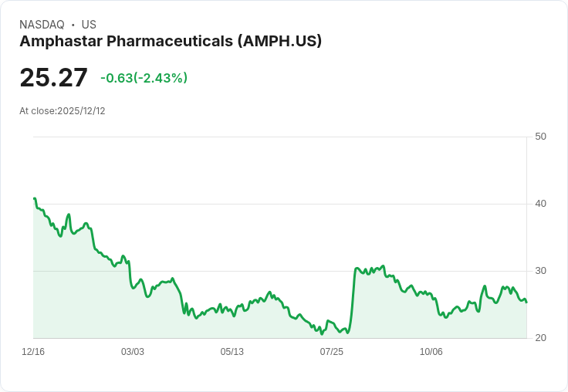The height and width of the screenshot is (392, 568).
Task: Click the US market label
Action: coord(89,25)
